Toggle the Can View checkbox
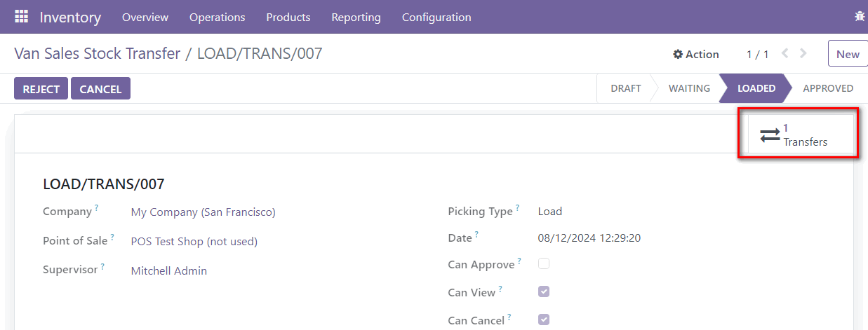Image resolution: width=868 pixels, height=330 pixels. click(x=544, y=291)
